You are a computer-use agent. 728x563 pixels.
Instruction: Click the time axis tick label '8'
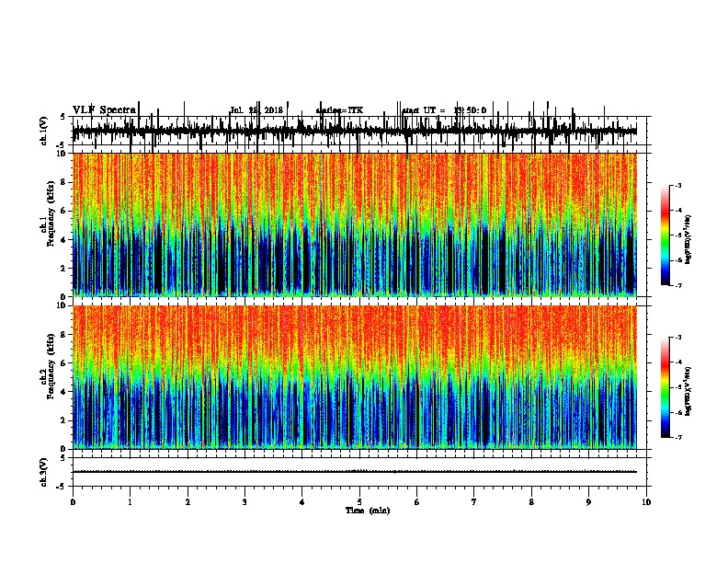point(531,502)
